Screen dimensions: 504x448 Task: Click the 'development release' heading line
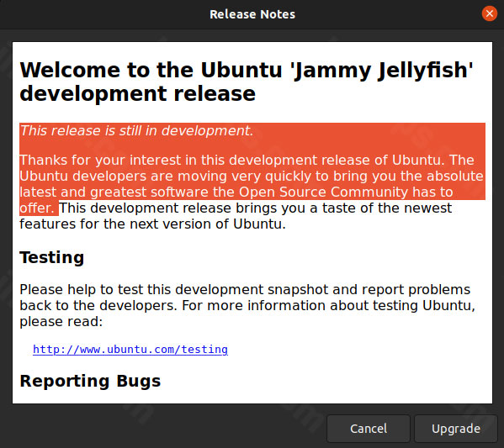point(138,94)
